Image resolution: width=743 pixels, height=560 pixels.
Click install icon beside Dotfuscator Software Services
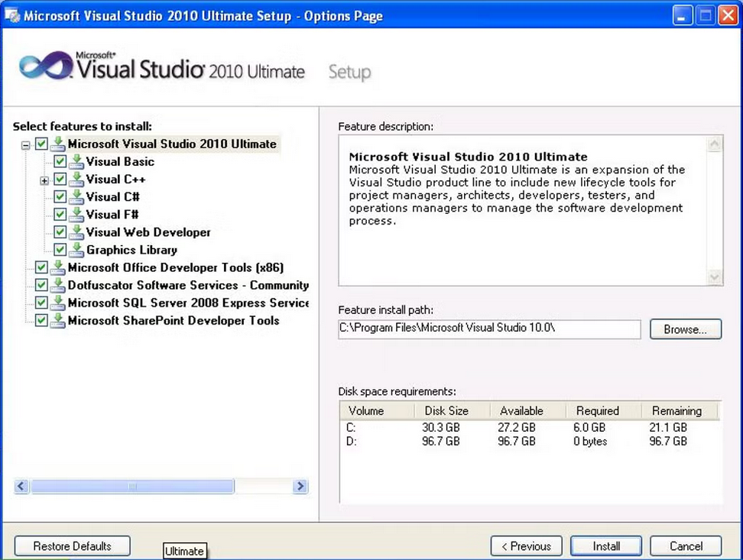pos(58,285)
